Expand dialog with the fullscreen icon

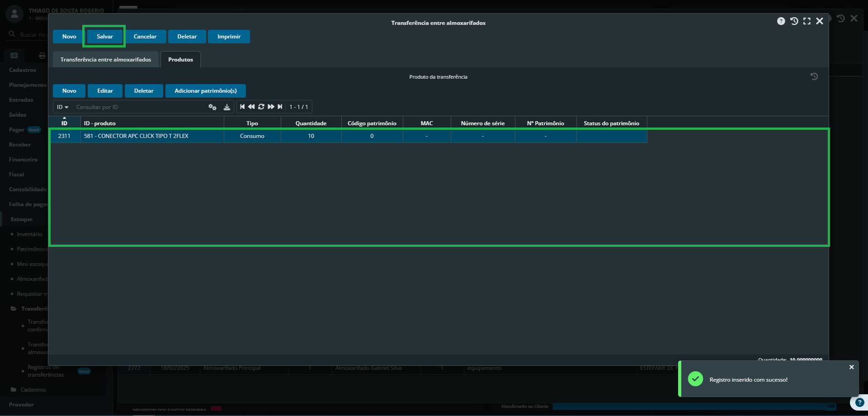point(807,21)
